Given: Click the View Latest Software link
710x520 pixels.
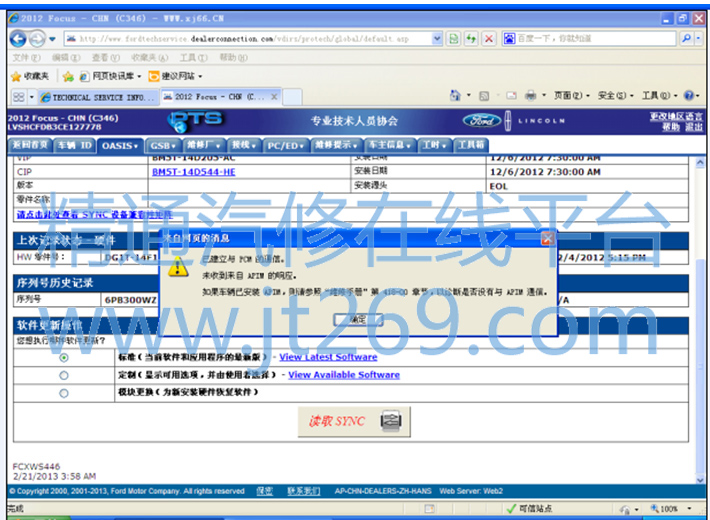Looking at the screenshot, I should tap(328, 357).
